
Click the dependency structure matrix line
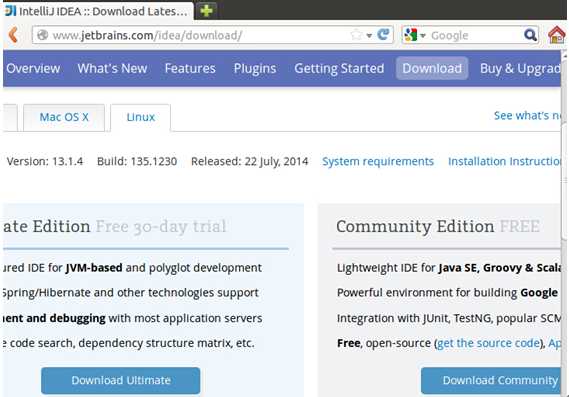point(129,343)
